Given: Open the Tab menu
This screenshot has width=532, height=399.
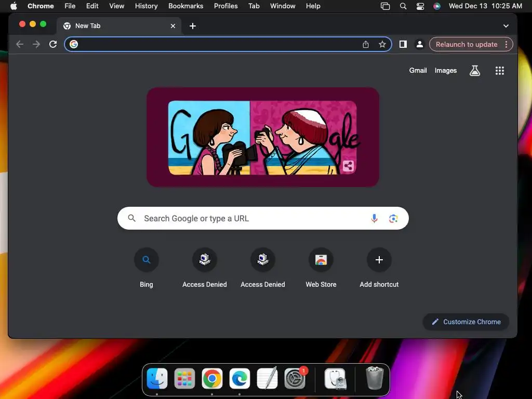Looking at the screenshot, I should pos(254,6).
